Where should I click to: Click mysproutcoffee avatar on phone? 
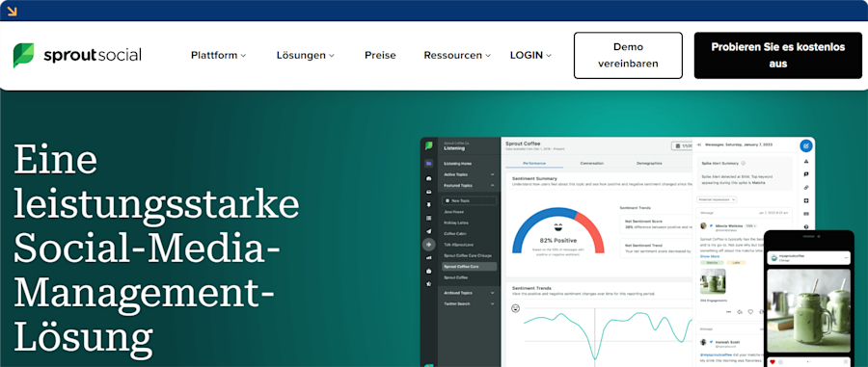coord(773,257)
